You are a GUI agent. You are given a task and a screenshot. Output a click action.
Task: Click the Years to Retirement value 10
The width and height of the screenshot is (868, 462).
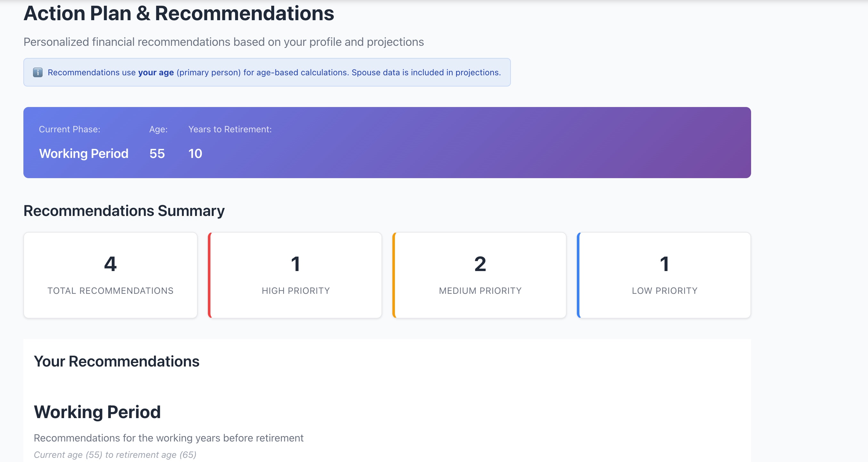(195, 154)
